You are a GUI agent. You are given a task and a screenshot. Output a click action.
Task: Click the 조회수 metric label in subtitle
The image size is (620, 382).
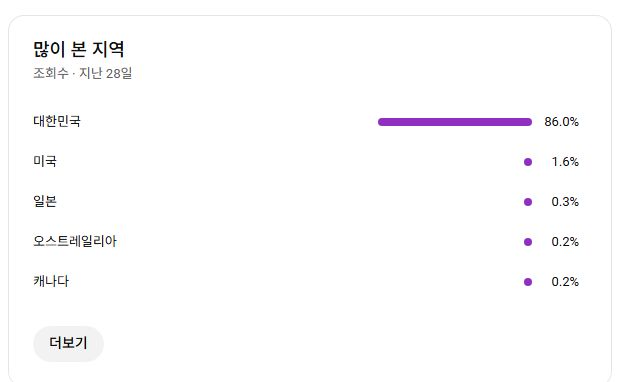(x=51, y=73)
